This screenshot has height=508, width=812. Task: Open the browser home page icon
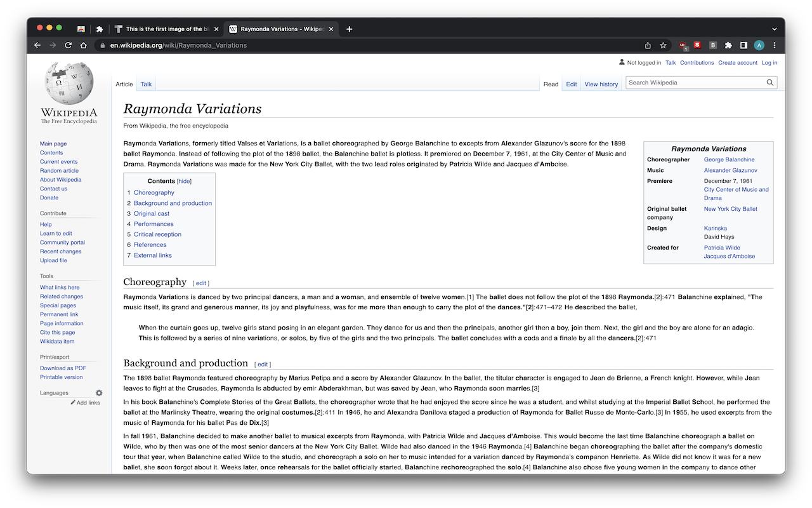83,45
